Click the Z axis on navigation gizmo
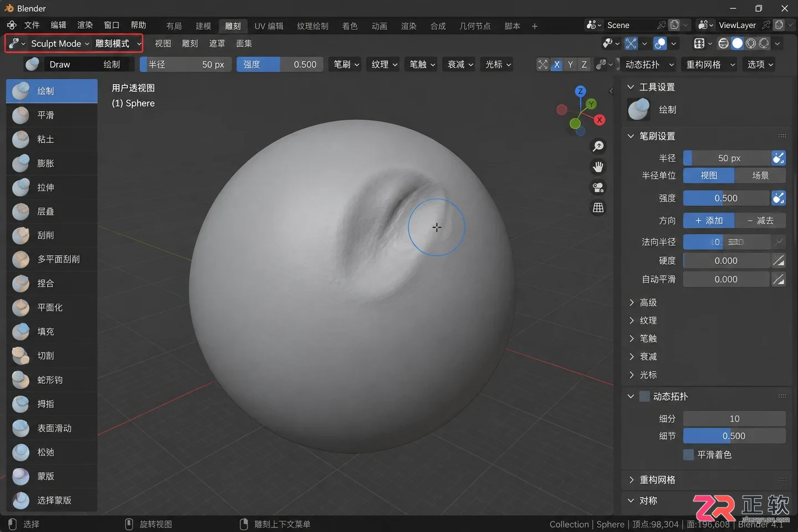This screenshot has width=798, height=532. 580,91
